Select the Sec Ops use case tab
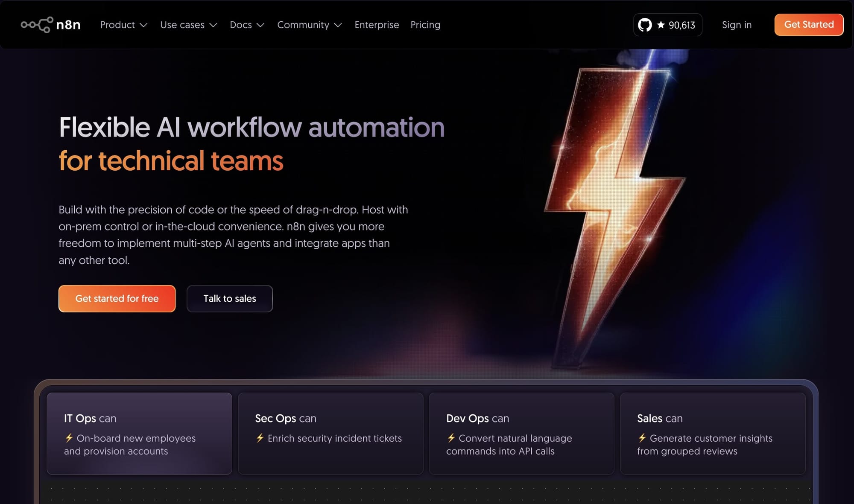 pos(330,433)
